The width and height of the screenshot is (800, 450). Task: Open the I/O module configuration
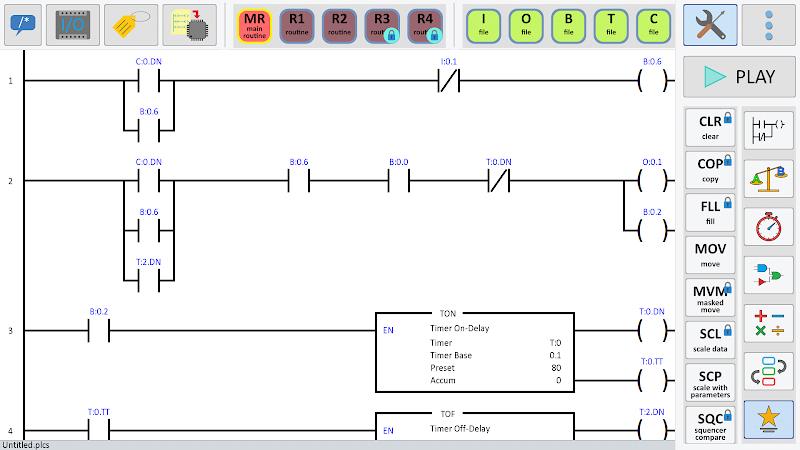(73, 24)
